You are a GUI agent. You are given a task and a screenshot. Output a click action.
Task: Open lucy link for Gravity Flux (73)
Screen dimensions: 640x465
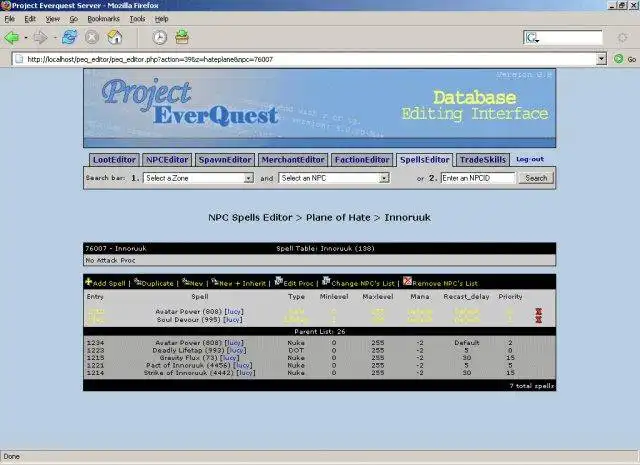(x=229, y=358)
